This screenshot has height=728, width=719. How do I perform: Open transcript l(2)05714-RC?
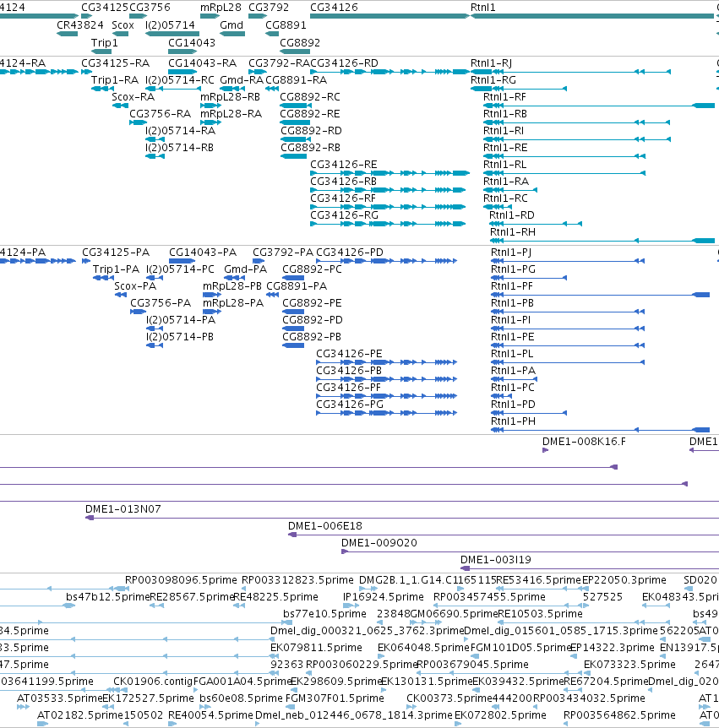click(180, 80)
